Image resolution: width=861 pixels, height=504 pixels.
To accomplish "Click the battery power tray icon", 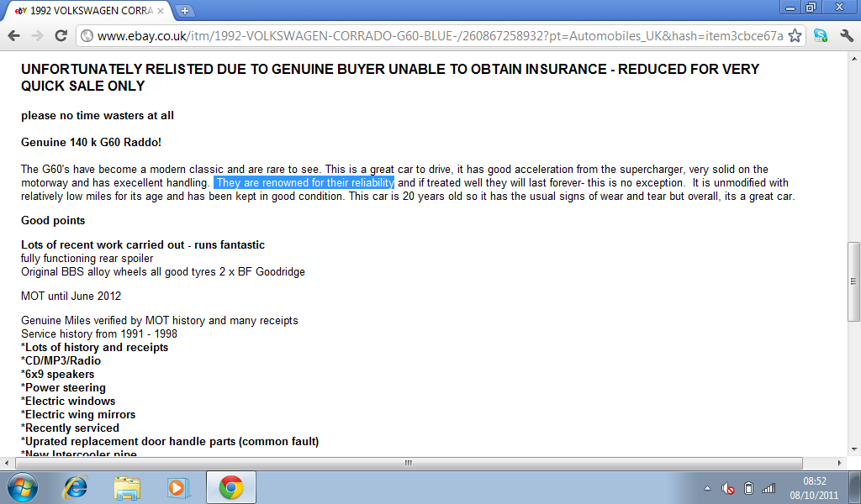I will click(748, 488).
